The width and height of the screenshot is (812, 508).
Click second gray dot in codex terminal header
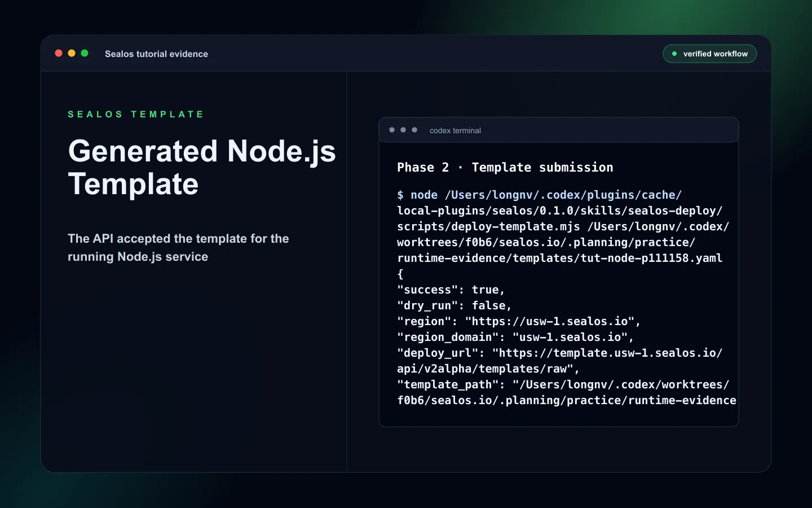click(403, 130)
